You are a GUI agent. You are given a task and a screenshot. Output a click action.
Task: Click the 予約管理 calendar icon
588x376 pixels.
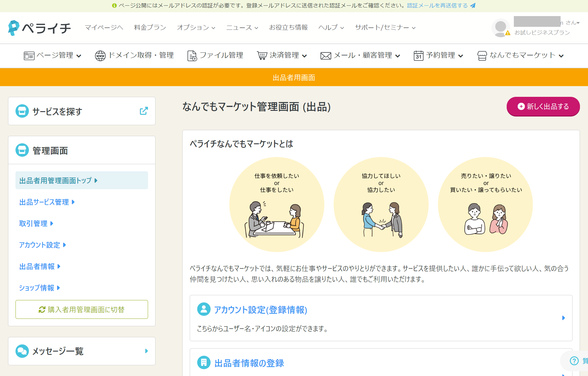(419, 56)
